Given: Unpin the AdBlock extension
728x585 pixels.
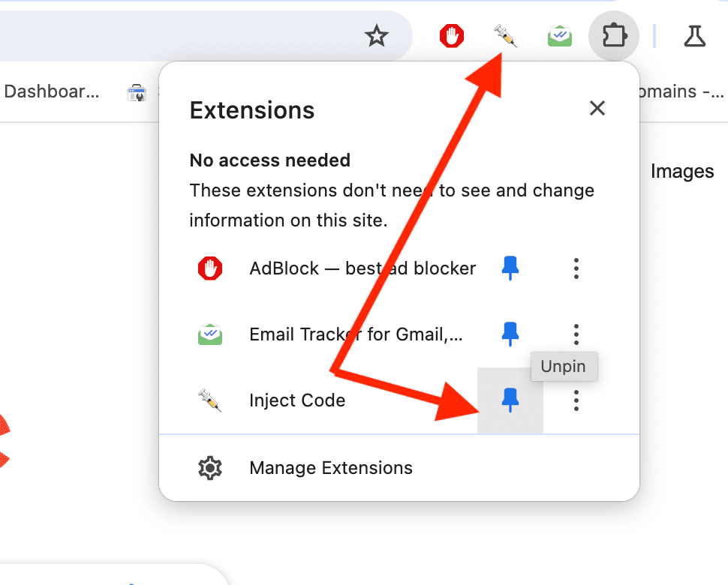Looking at the screenshot, I should tap(510, 268).
